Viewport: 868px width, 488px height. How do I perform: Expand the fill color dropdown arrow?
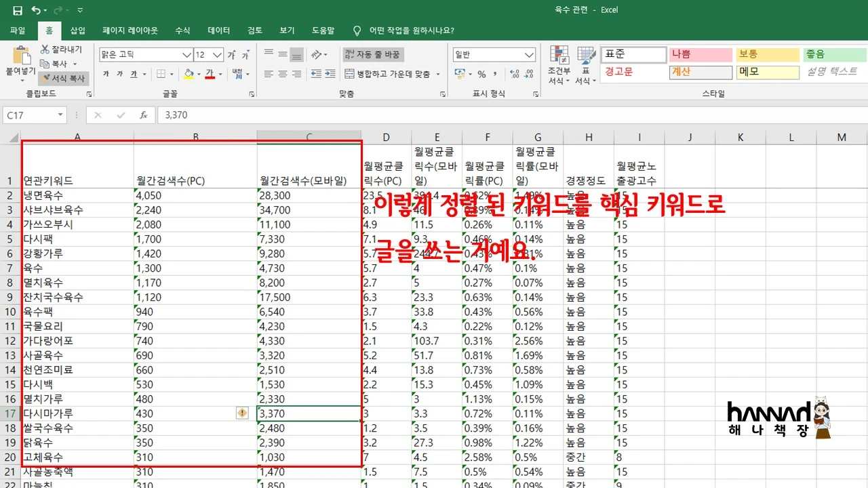coord(199,74)
